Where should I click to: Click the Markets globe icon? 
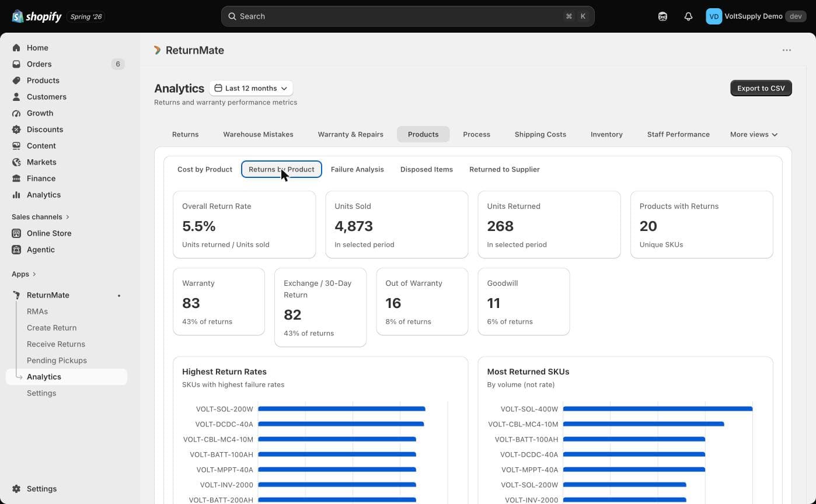(16, 162)
